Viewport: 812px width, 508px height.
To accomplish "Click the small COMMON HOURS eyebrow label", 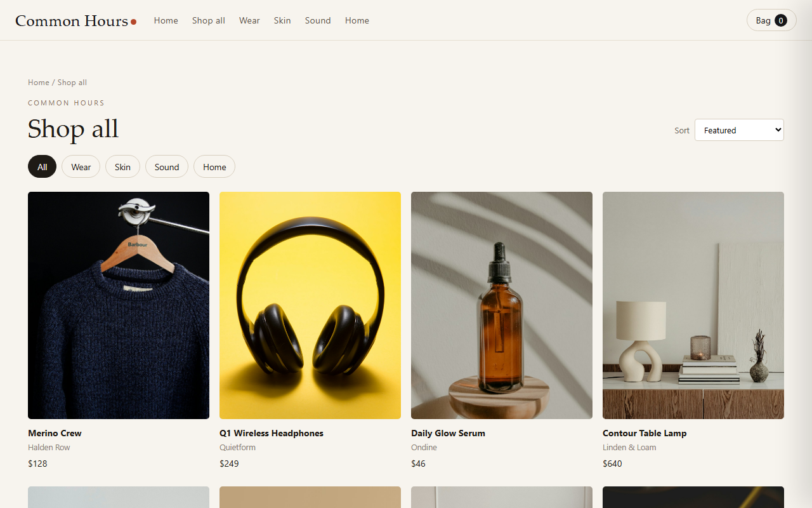I will (x=66, y=103).
